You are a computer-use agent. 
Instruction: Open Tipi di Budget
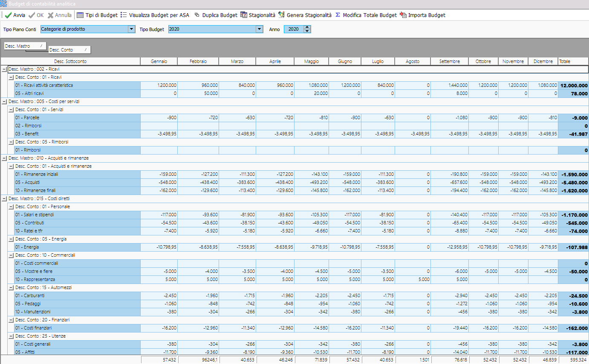tap(97, 15)
